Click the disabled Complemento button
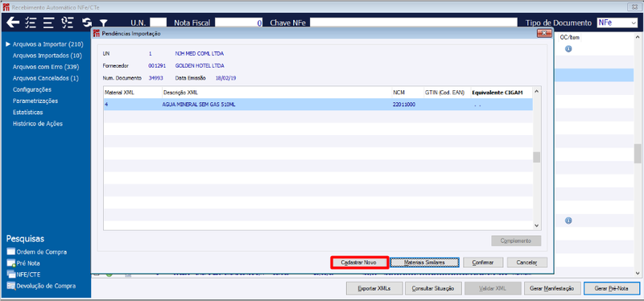 coord(516,241)
